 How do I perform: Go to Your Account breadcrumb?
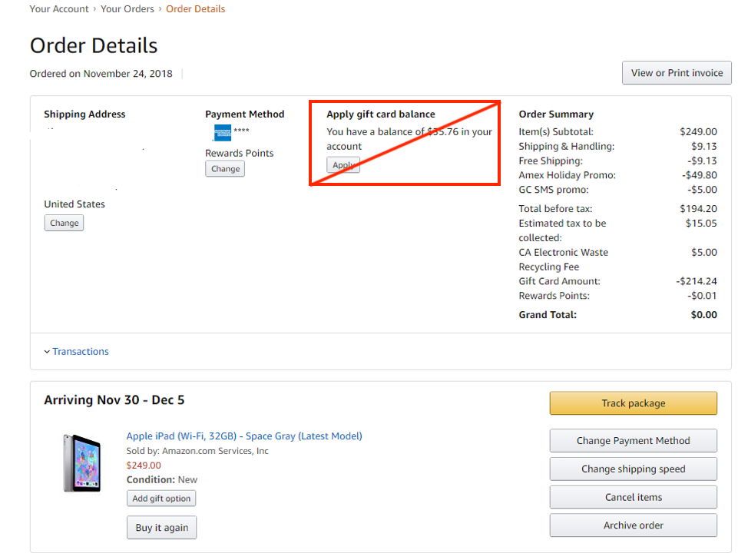click(58, 9)
